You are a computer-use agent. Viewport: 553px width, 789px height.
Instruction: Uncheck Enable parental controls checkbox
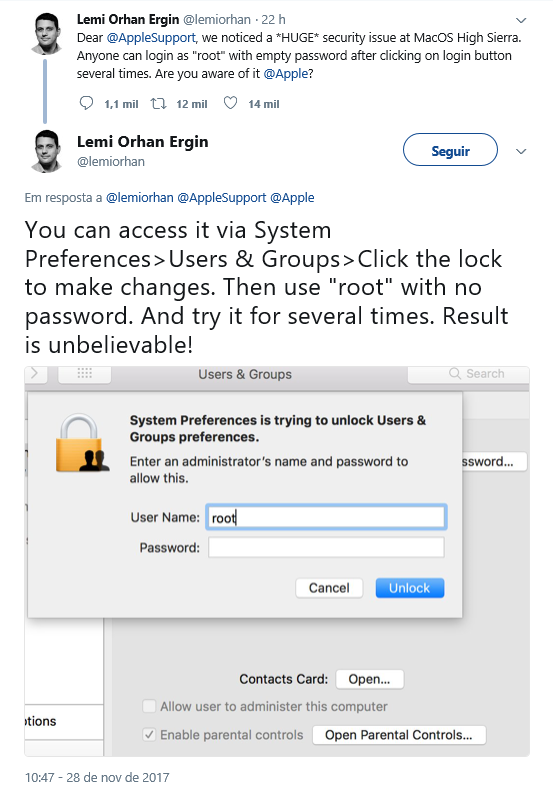(x=149, y=735)
